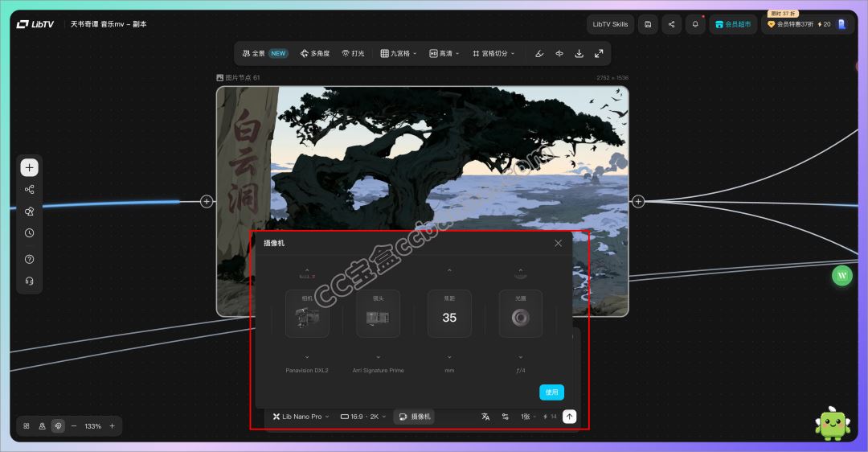Click up arrow above 相机 camera card

307,270
